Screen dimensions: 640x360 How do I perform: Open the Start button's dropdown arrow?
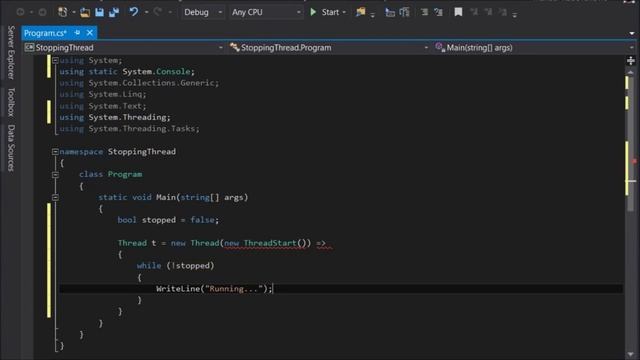point(344,13)
